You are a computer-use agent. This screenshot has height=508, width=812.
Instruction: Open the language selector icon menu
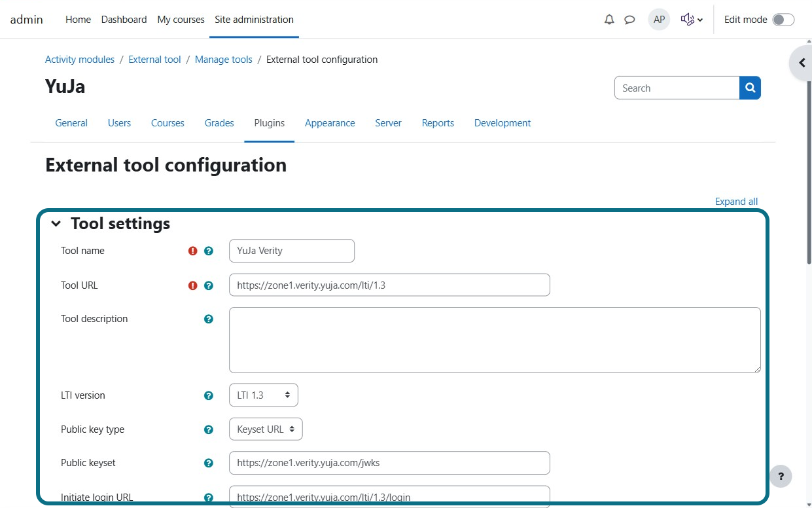click(692, 20)
